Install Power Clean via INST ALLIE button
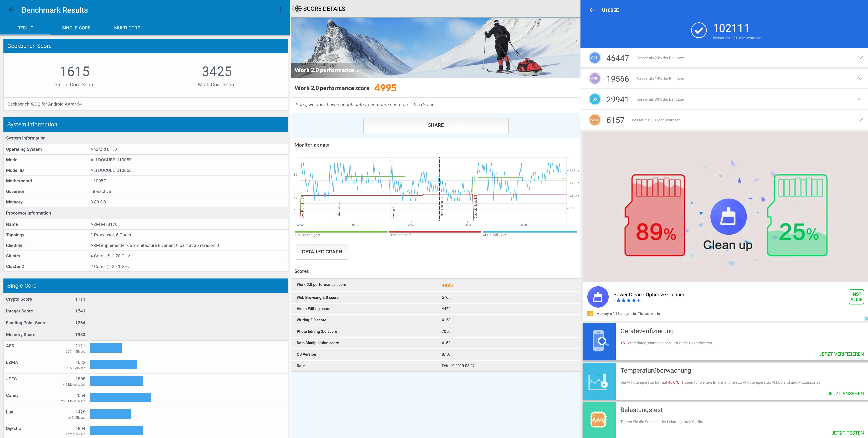Image resolution: width=868 pixels, height=438 pixels. coord(856,297)
